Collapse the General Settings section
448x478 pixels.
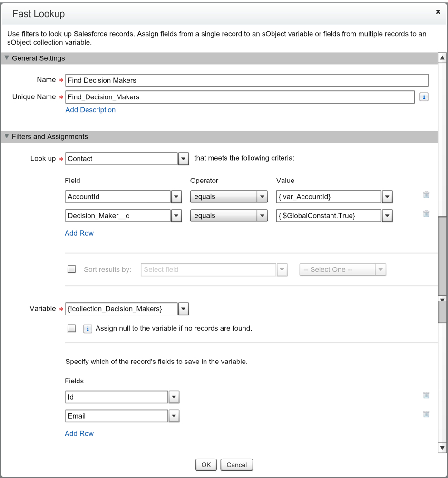pos(7,58)
